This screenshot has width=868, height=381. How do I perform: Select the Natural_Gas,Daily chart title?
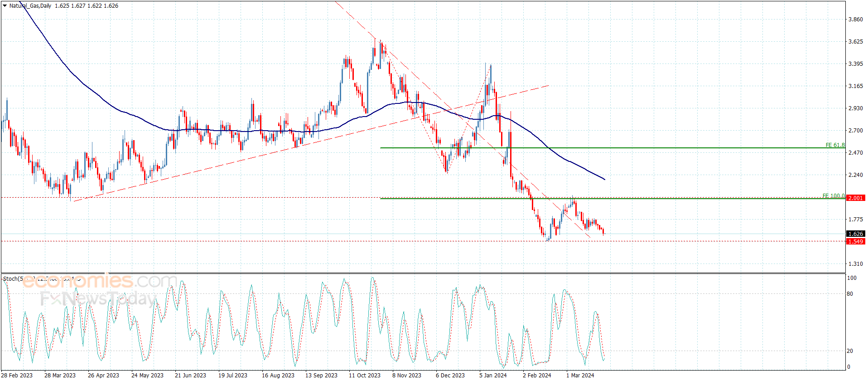pos(30,6)
